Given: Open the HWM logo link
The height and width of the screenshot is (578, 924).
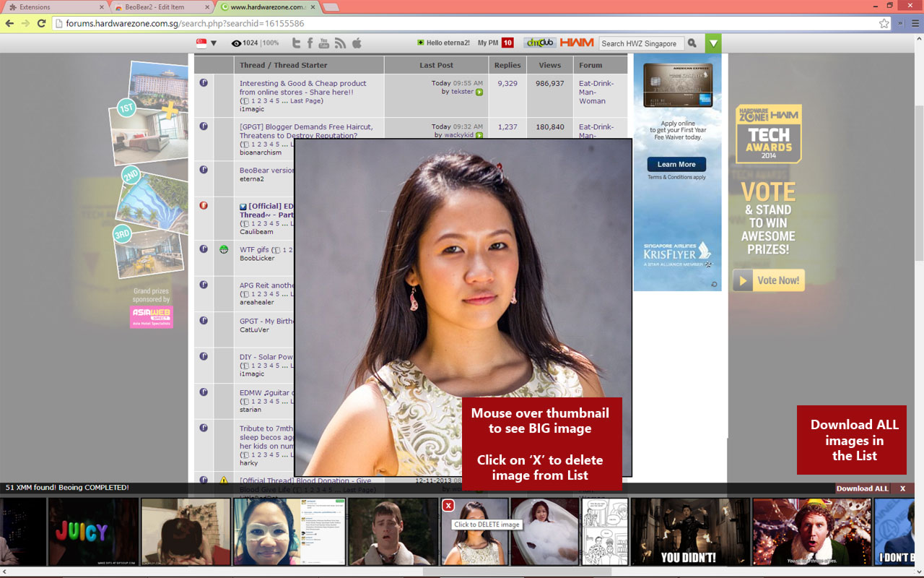Looking at the screenshot, I should click(x=576, y=43).
